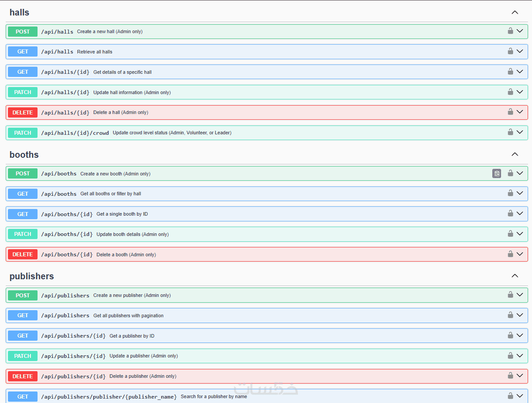The height and width of the screenshot is (403, 532).
Task: Click the halls section heading
Action: tap(19, 12)
